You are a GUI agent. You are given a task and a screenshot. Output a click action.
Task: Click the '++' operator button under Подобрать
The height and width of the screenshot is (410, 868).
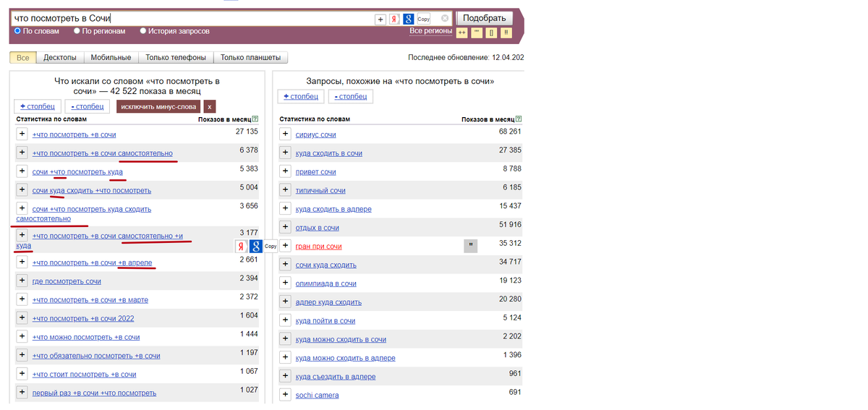point(463,33)
